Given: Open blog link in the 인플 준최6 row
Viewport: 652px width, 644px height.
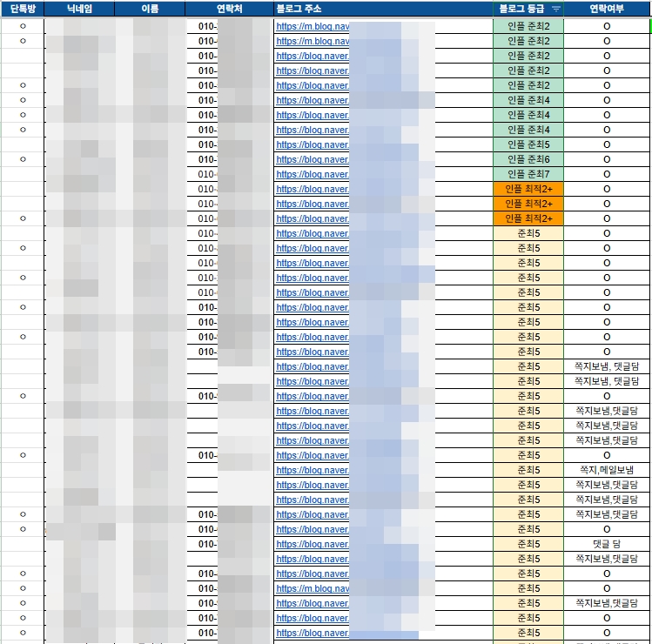Looking at the screenshot, I should coord(313,159).
